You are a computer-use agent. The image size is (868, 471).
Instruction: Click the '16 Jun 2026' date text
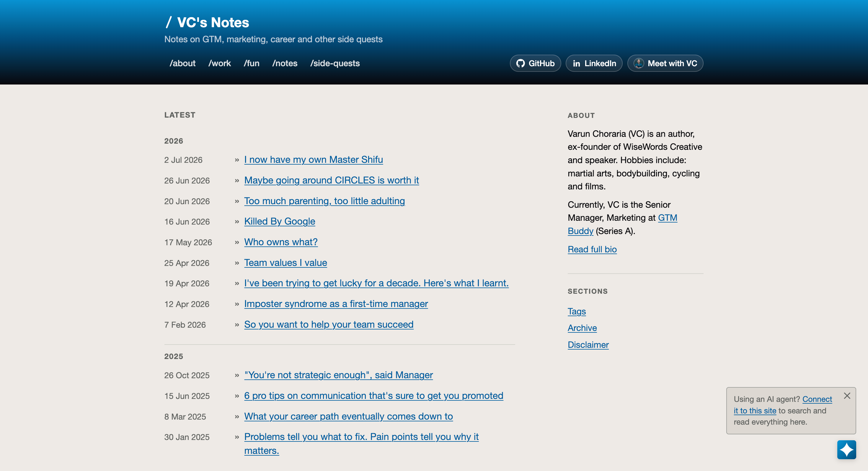[x=187, y=222]
